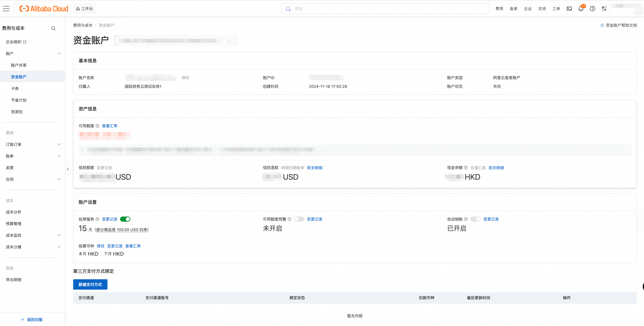Toggle the 延停服务 switch off
Image resolution: width=644 pixels, height=326 pixels.
click(x=125, y=219)
